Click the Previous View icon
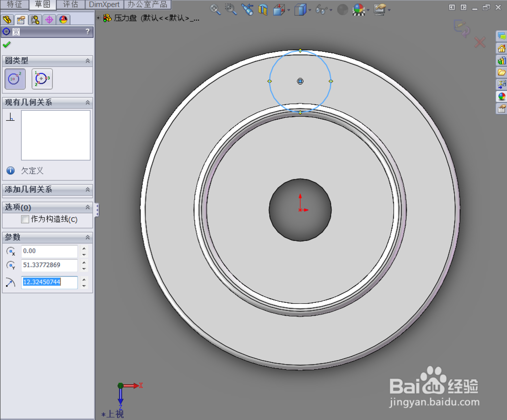 (247, 9)
